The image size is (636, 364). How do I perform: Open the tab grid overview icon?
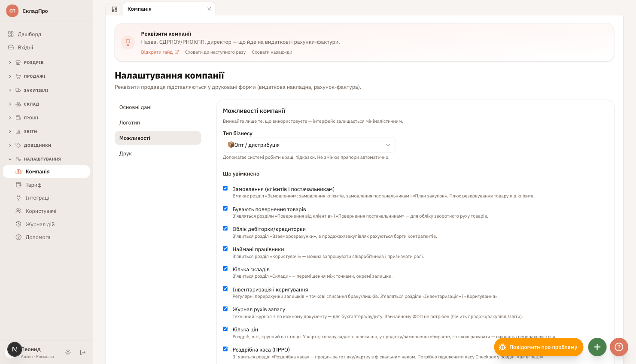click(114, 9)
